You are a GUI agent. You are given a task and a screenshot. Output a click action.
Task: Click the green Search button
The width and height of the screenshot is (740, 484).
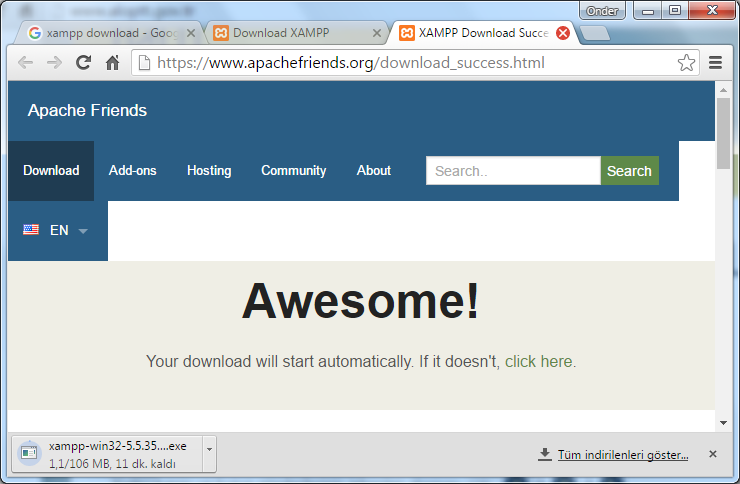click(x=630, y=171)
